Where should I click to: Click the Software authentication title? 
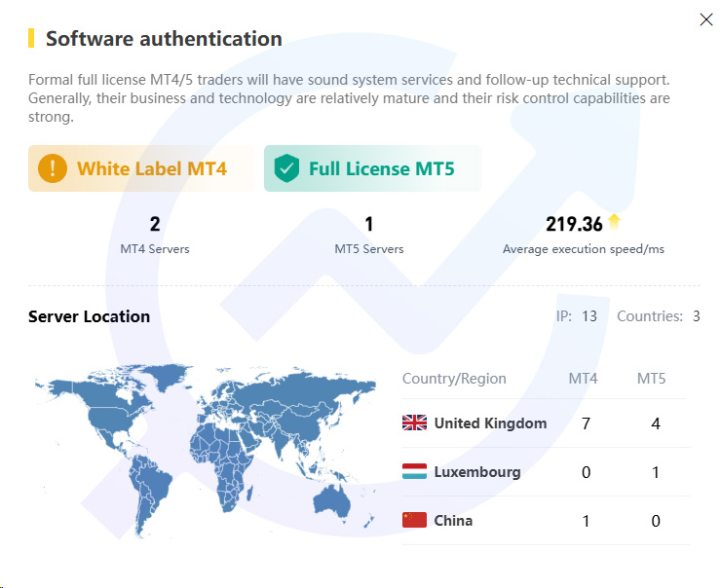[x=164, y=39]
